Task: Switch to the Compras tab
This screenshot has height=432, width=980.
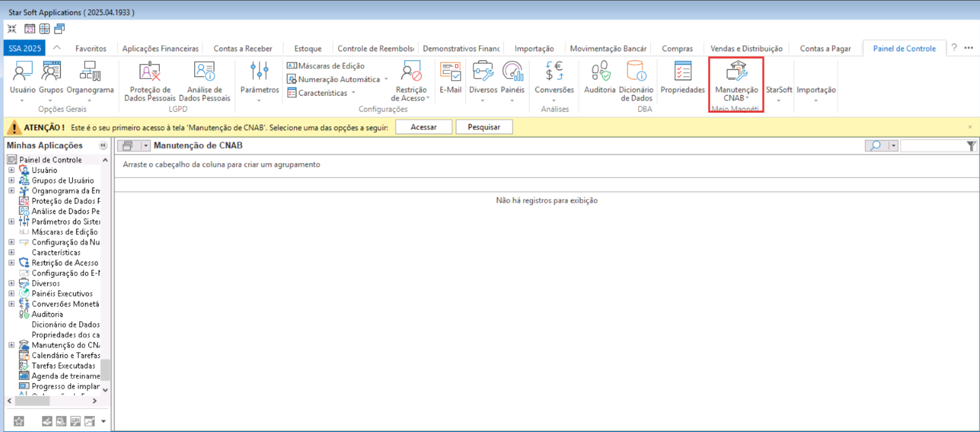Action: (x=677, y=48)
